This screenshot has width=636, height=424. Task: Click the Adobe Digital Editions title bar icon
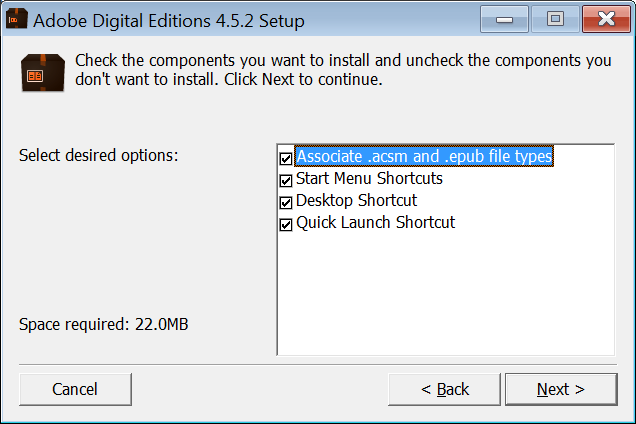15,20
